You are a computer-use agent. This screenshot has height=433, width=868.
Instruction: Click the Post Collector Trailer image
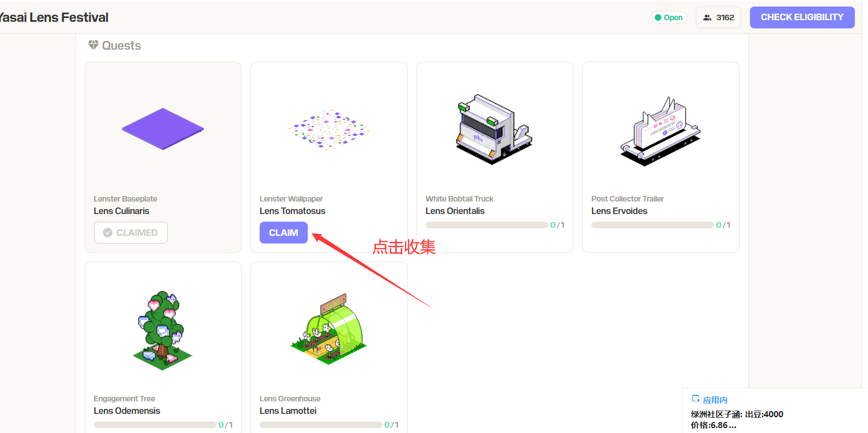pos(660,132)
